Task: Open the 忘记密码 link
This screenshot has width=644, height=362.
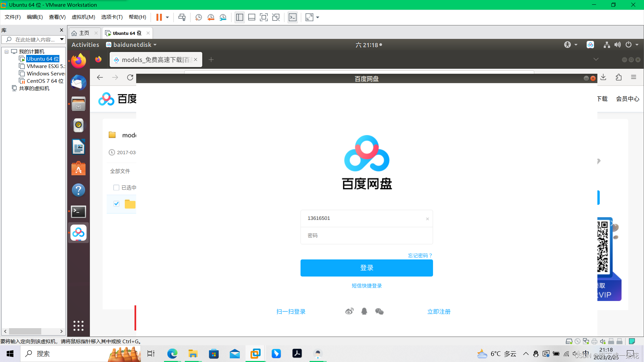Action: pyautogui.click(x=420, y=255)
